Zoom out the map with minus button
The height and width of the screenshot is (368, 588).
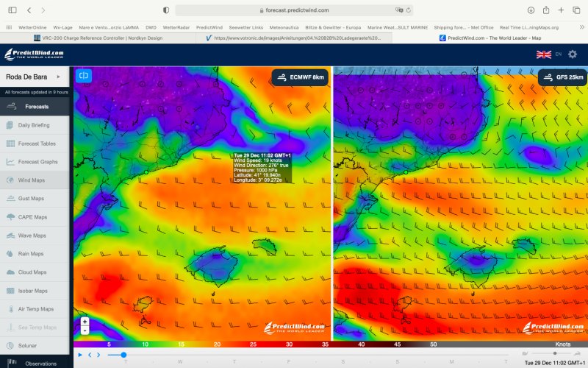[85, 330]
